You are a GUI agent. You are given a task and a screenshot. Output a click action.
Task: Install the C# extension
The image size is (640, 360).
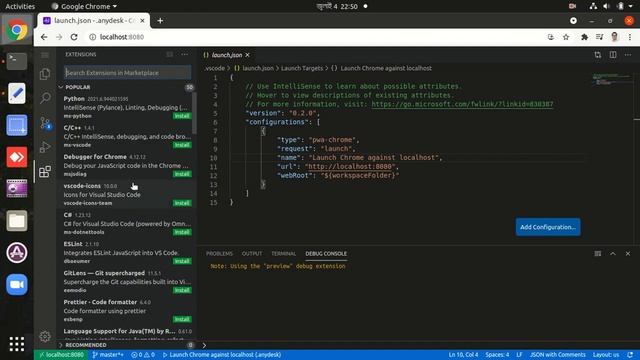click(x=182, y=232)
